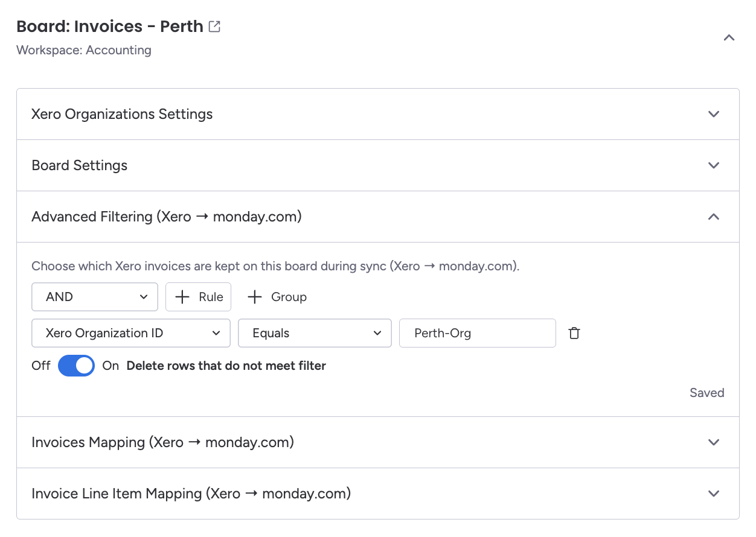The height and width of the screenshot is (537, 756).
Task: Click the Perth-Org value input field
Action: [477, 333]
